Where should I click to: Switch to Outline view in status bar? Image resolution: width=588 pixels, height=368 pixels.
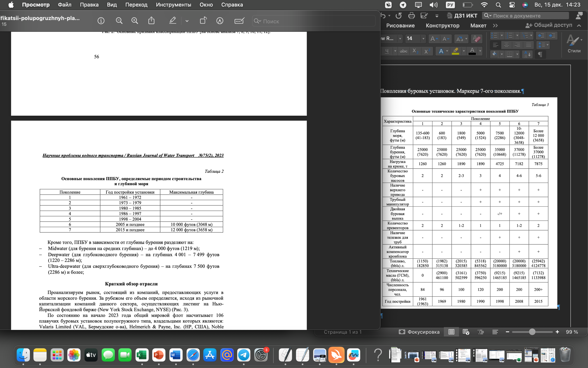point(481,332)
